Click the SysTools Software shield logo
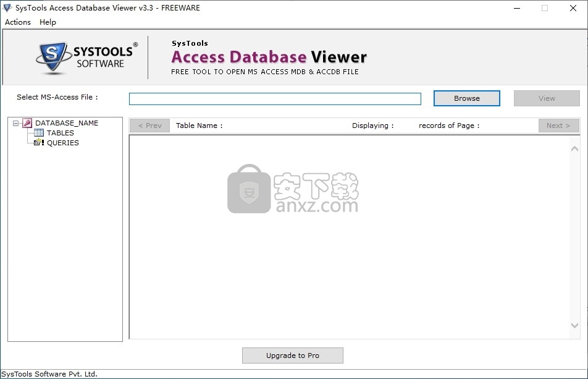The height and width of the screenshot is (379, 588). click(53, 57)
